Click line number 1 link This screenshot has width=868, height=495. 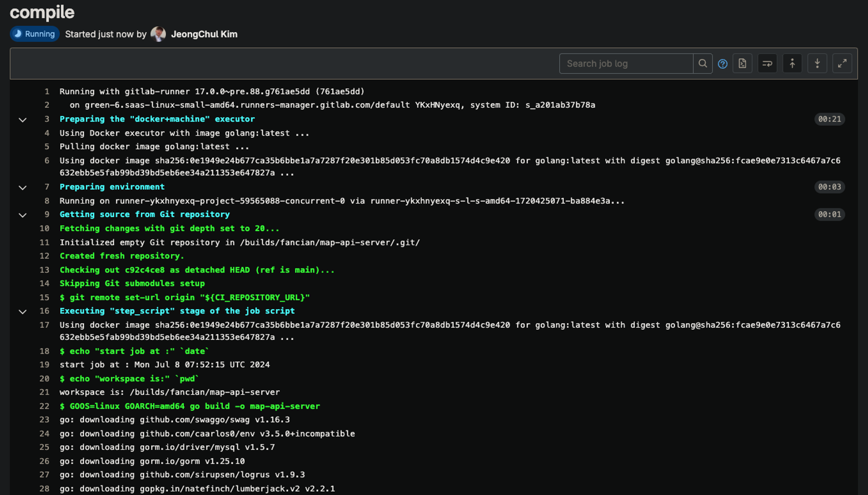coord(47,92)
